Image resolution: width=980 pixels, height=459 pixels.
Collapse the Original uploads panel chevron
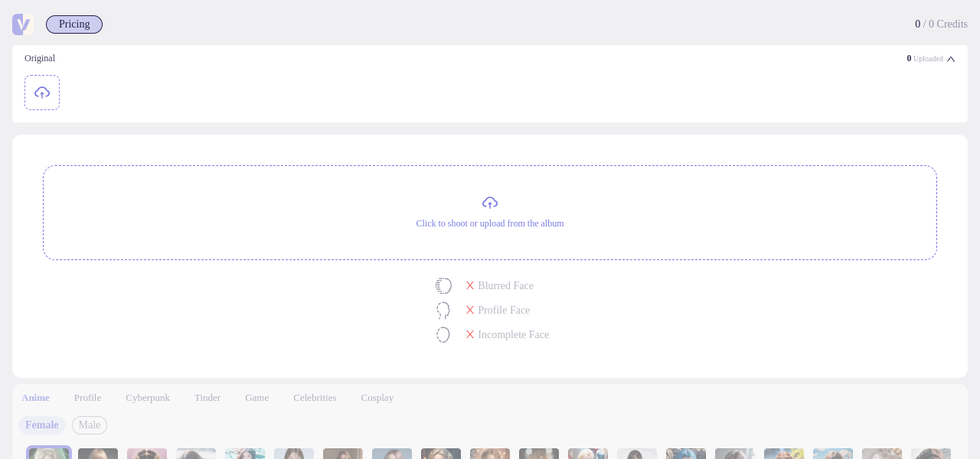(951, 59)
